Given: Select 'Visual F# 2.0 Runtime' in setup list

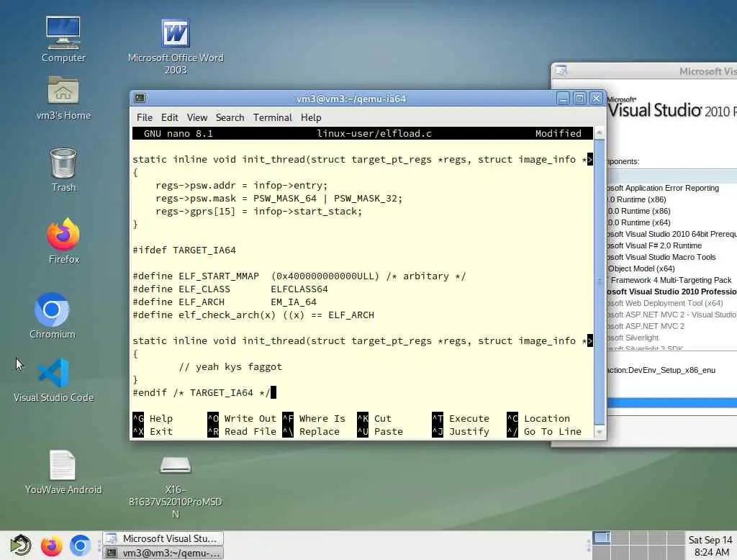Looking at the screenshot, I should point(655,245).
